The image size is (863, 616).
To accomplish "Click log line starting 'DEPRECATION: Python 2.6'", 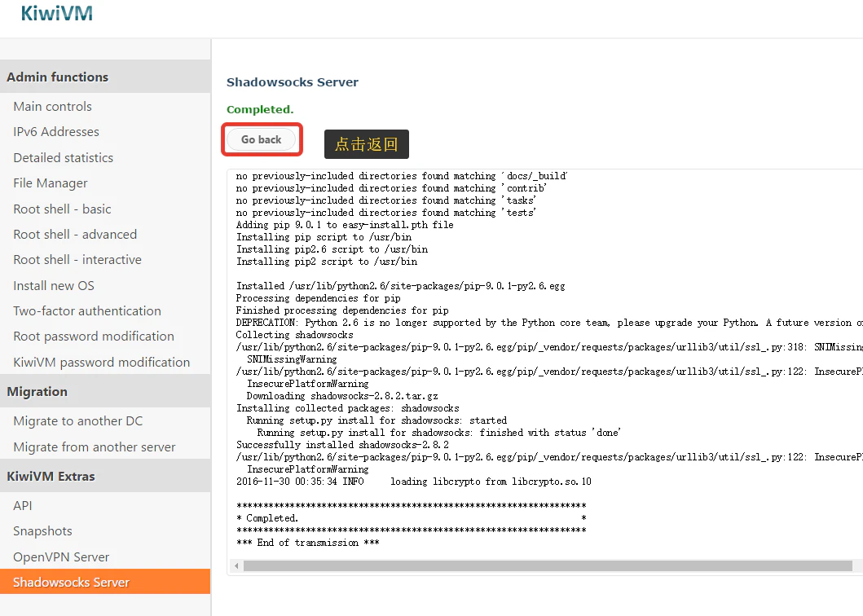I will [549, 323].
